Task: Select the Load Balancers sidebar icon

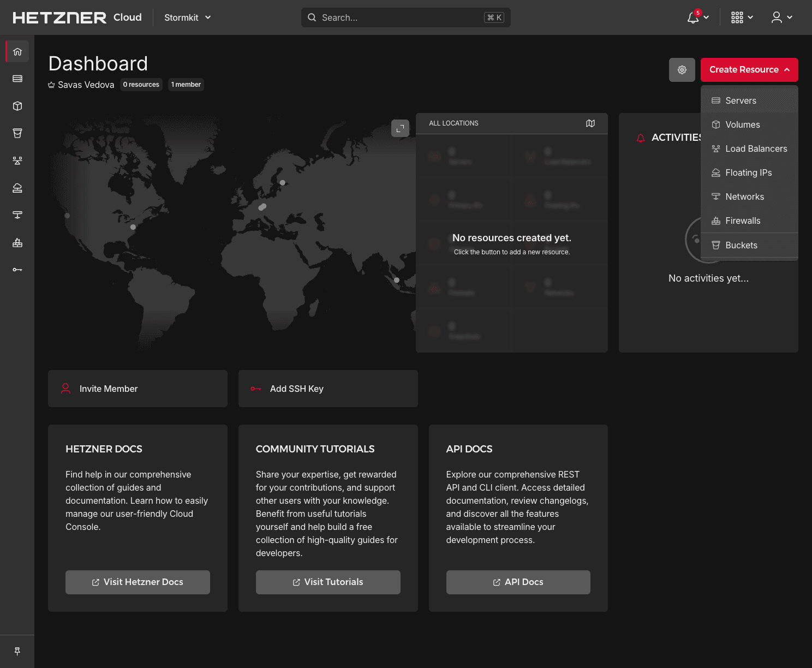Action: tap(17, 160)
